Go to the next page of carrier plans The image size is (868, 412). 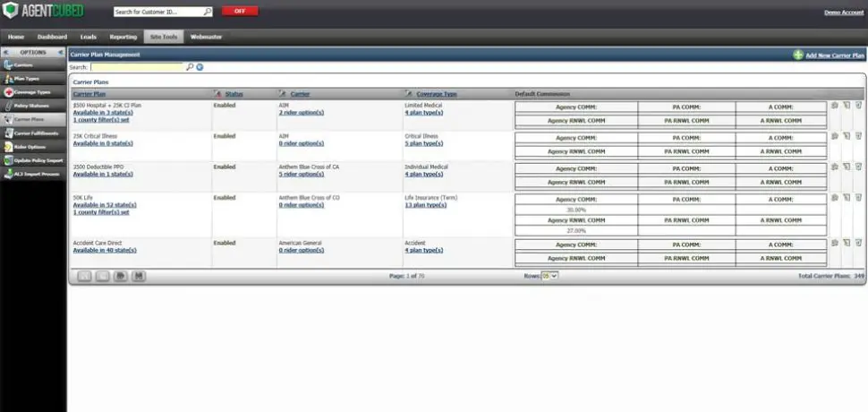tap(120, 276)
